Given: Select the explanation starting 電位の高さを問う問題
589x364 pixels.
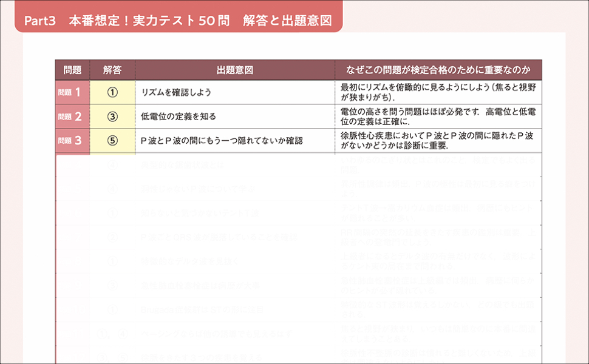Looking at the screenshot, I should click(438, 116).
